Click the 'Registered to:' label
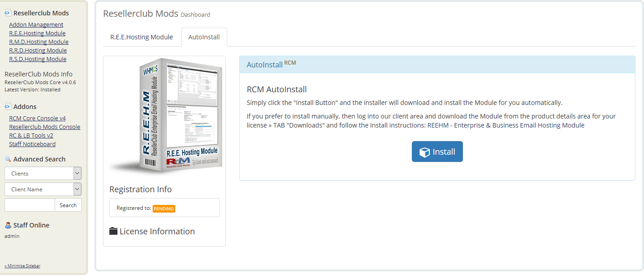Viewport: 644px width, 275px height. pos(134,208)
